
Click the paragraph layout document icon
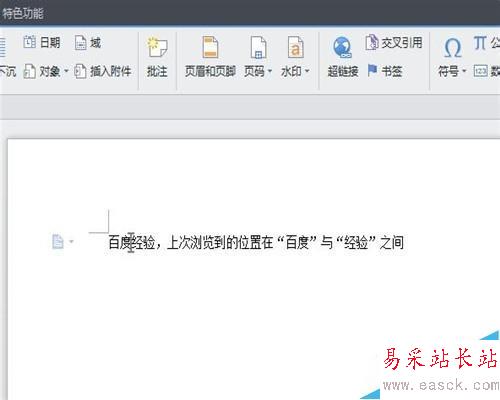point(58,242)
